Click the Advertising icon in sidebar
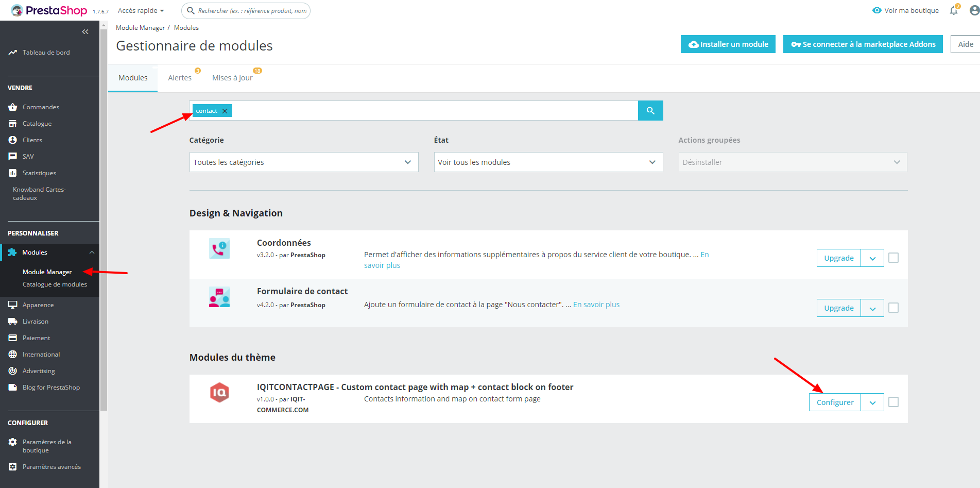The width and height of the screenshot is (980, 488). [13, 371]
